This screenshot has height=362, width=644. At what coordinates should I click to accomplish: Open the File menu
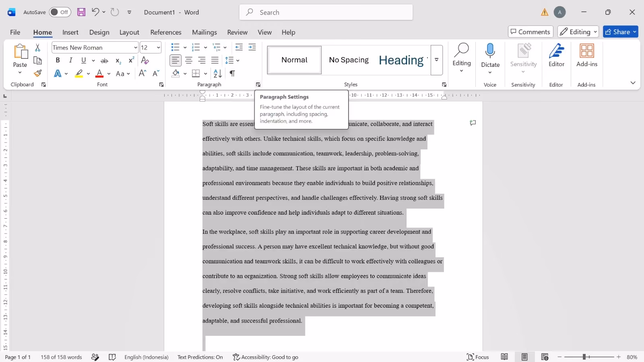click(15, 32)
